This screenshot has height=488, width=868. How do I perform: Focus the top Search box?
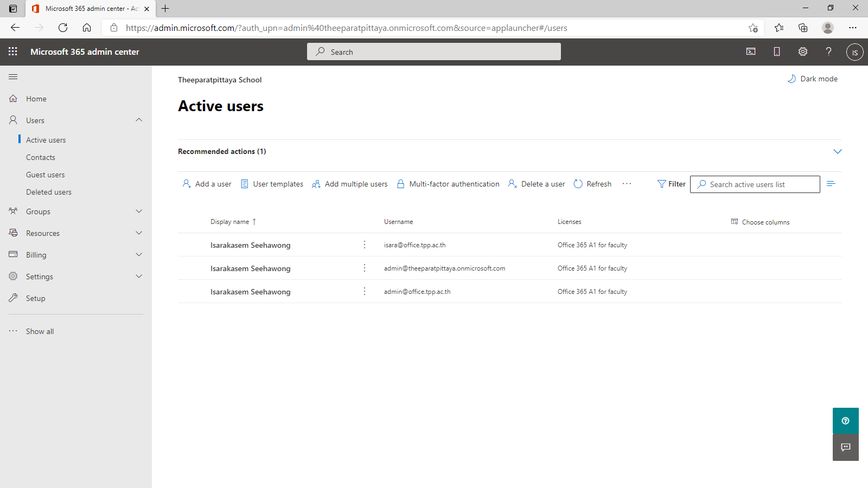click(x=434, y=52)
